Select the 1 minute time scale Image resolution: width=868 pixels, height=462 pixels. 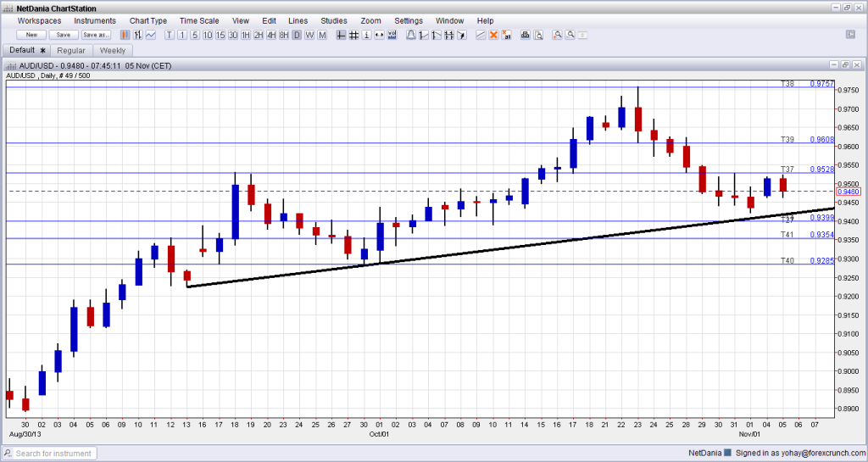click(x=183, y=35)
